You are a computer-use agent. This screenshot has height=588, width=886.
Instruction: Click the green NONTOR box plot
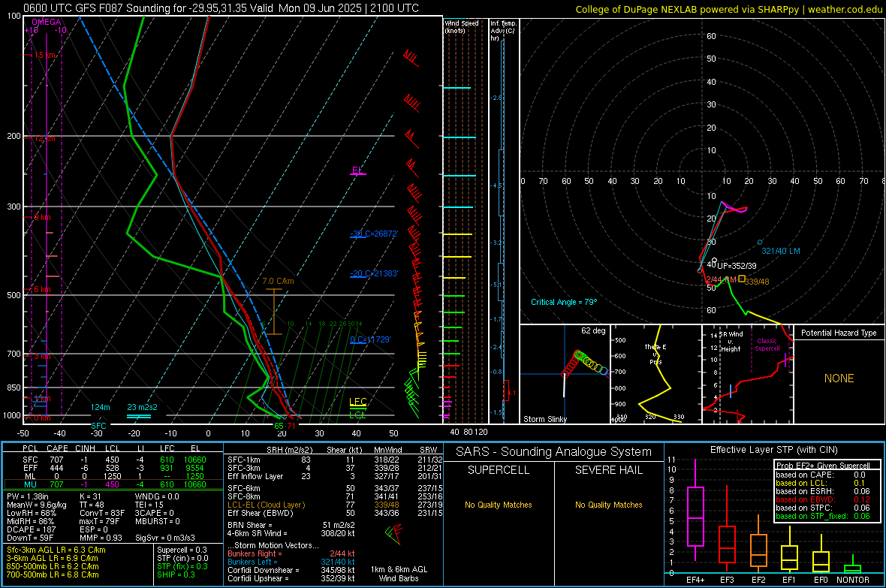(852, 565)
